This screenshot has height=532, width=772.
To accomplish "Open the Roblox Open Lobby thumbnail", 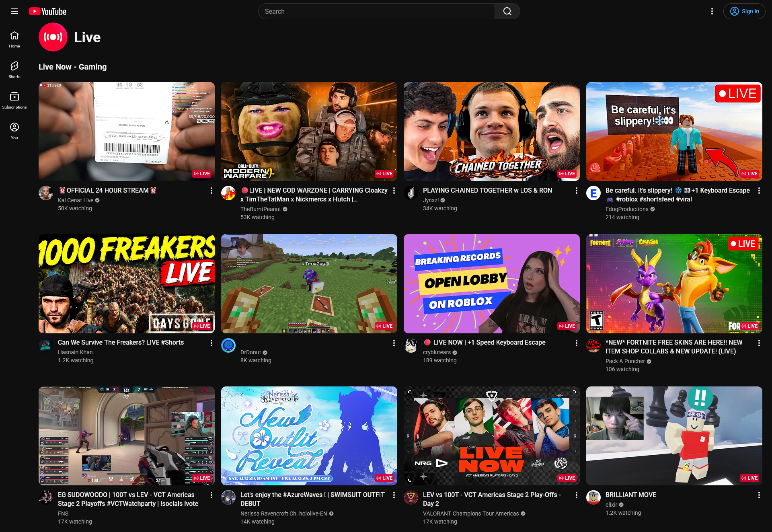I will [x=492, y=283].
